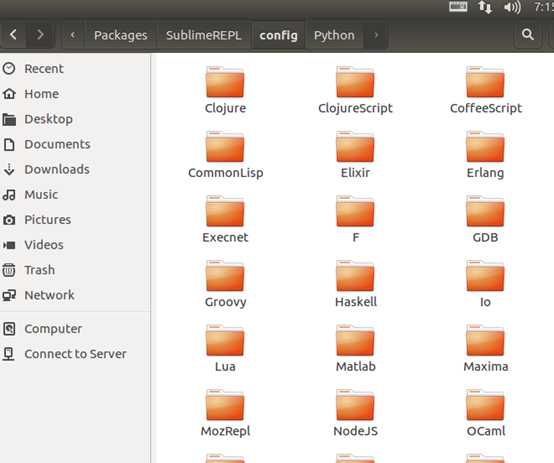
Task: Open the Groovy folder
Action: (x=225, y=284)
